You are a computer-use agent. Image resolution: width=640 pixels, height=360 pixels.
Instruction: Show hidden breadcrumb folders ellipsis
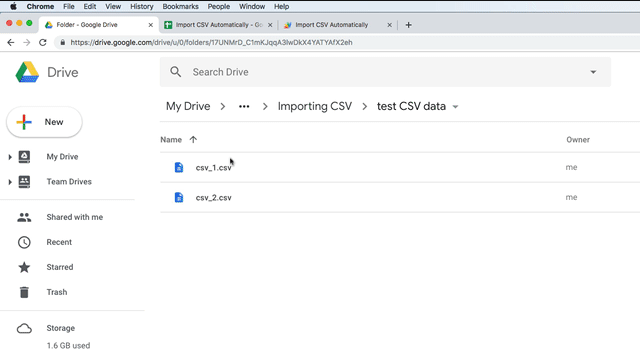(244, 107)
